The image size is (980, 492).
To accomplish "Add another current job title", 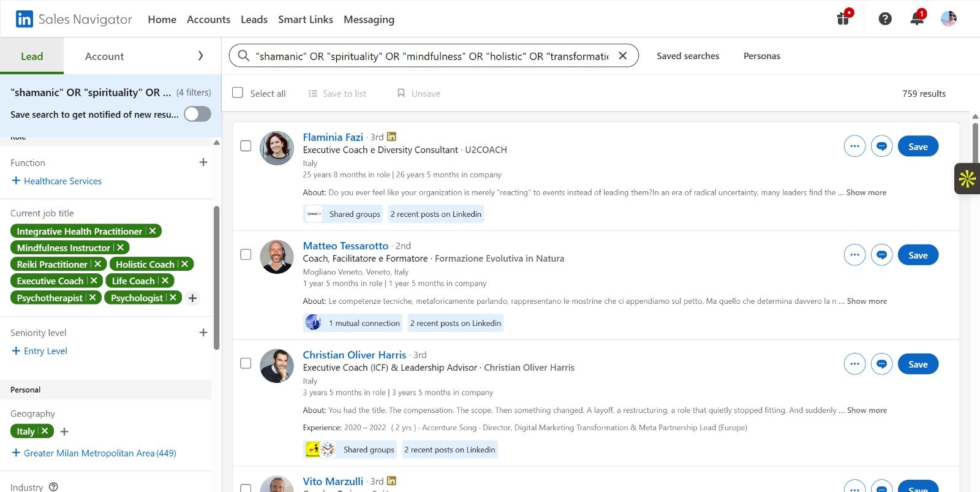I will (192, 298).
